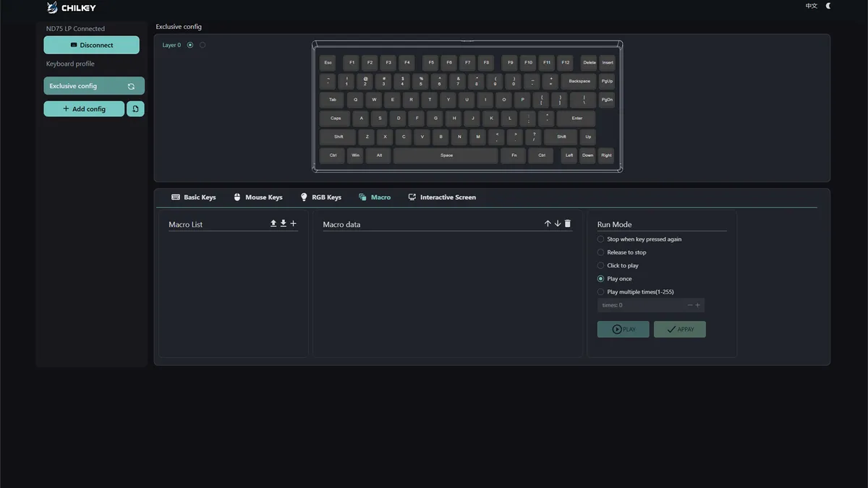Toggle dark mode moon icon
This screenshot has width=868, height=488.
[829, 6]
